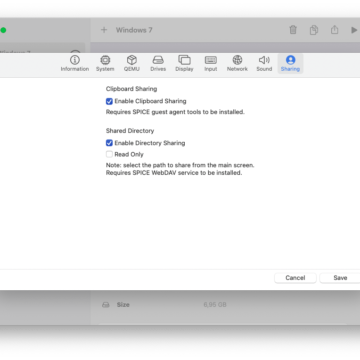Click 'Requires SPICE guest agent tools' note
Viewport: 360px width, 360px height.
[175, 112]
